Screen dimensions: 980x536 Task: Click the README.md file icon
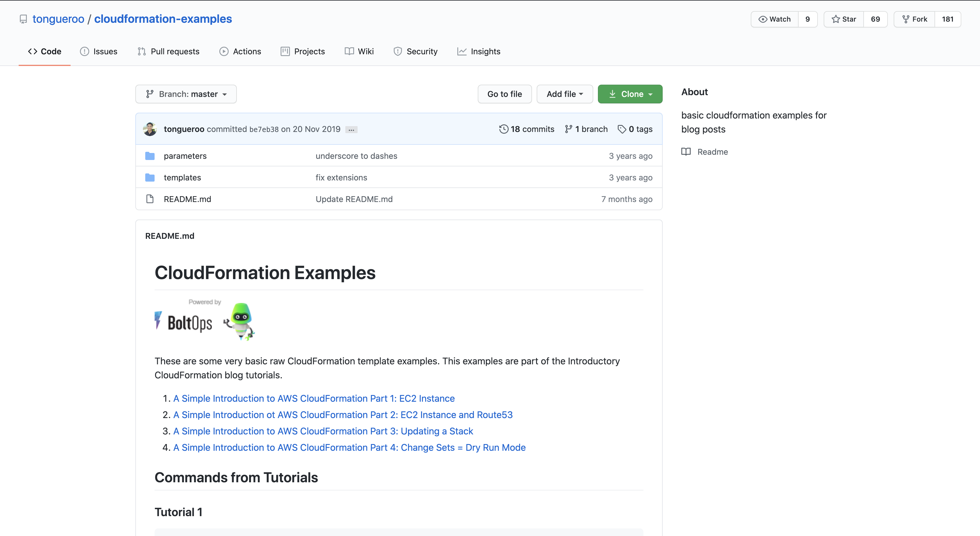coord(150,199)
